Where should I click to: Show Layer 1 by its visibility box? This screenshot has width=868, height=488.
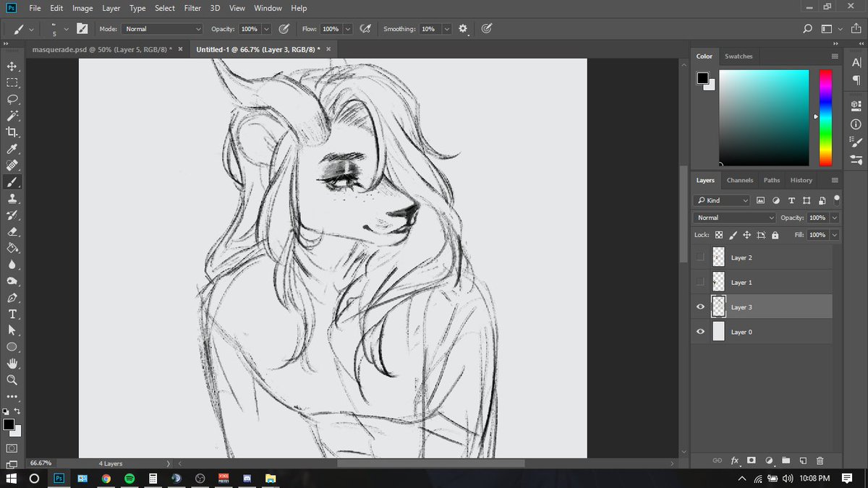pyautogui.click(x=700, y=282)
